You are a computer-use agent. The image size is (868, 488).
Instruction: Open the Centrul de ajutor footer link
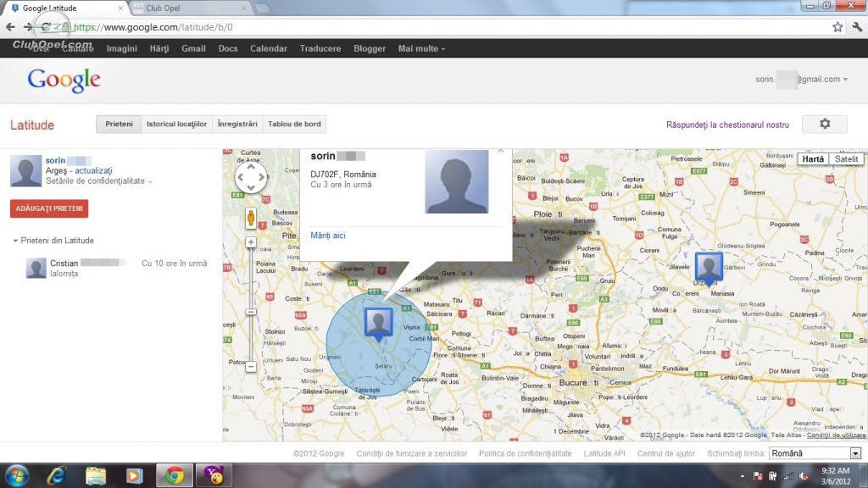[x=666, y=453]
